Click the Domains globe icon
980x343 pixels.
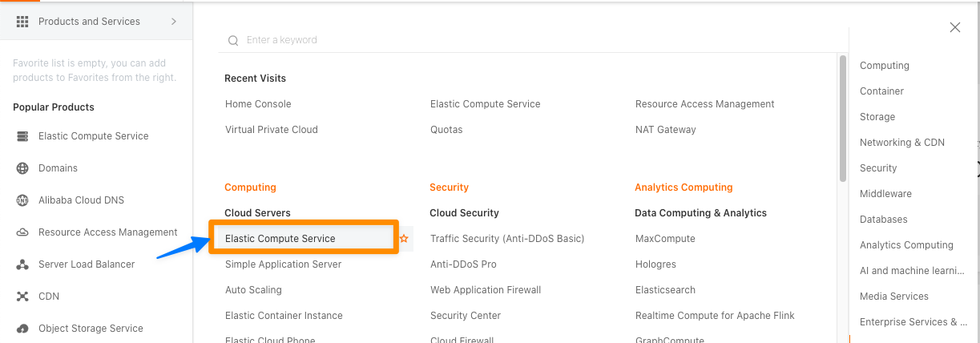(22, 168)
